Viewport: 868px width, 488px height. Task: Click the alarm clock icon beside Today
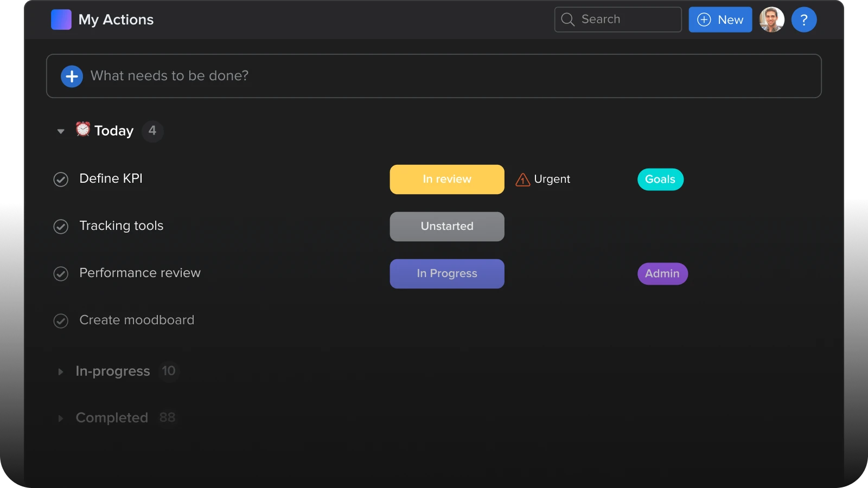click(x=82, y=129)
